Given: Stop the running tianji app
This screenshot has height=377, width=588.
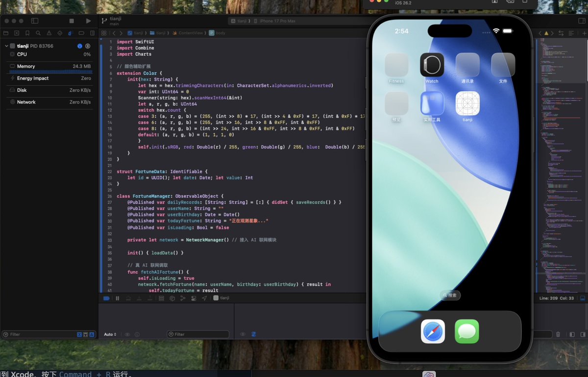Looking at the screenshot, I should coord(72,21).
